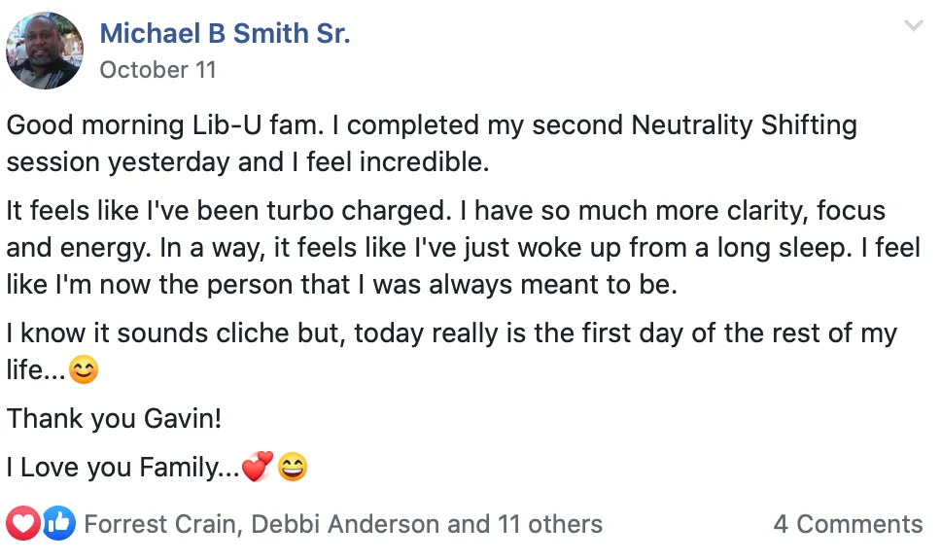Open the permalink by clicking the post date
The image size is (941, 560).
157,69
